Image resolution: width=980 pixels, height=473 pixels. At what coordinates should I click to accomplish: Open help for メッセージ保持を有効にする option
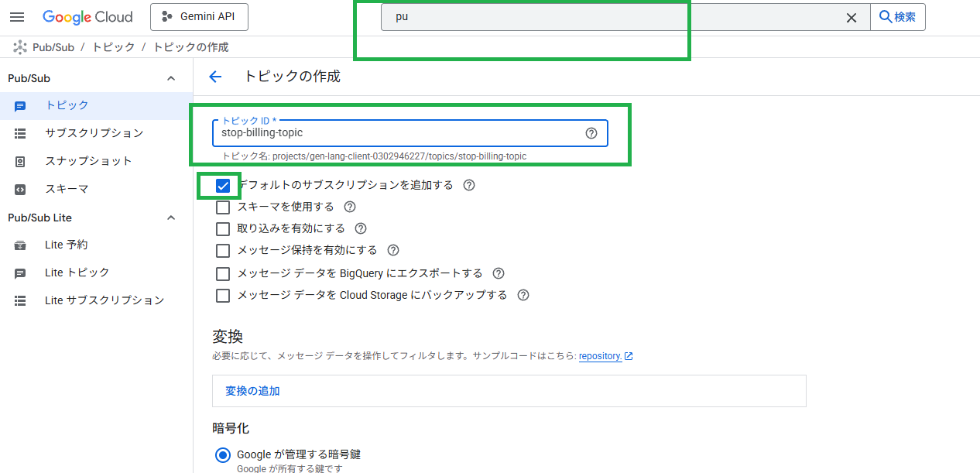pyautogui.click(x=393, y=250)
